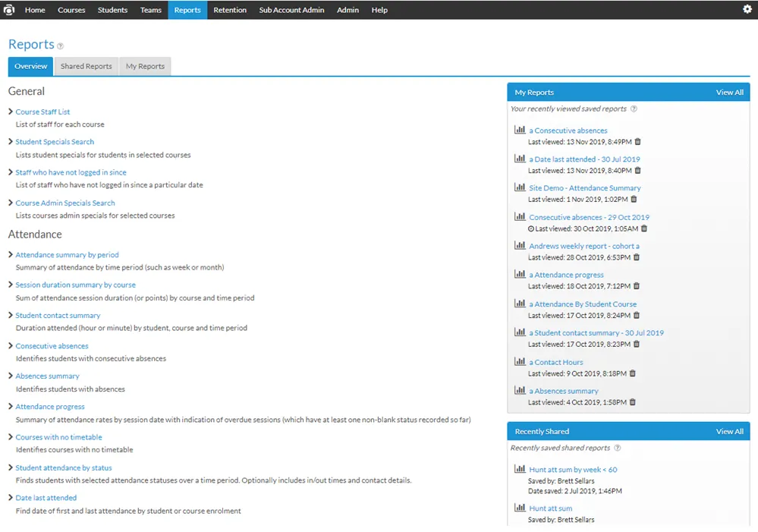Delete 'a Date last attended - 30 Jul 2019' report

[637, 170]
